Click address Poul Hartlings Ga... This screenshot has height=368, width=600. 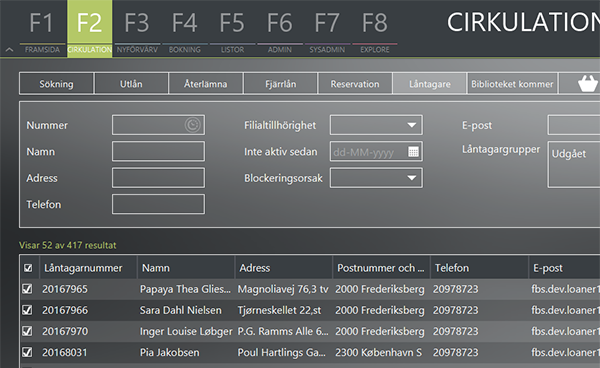click(282, 352)
